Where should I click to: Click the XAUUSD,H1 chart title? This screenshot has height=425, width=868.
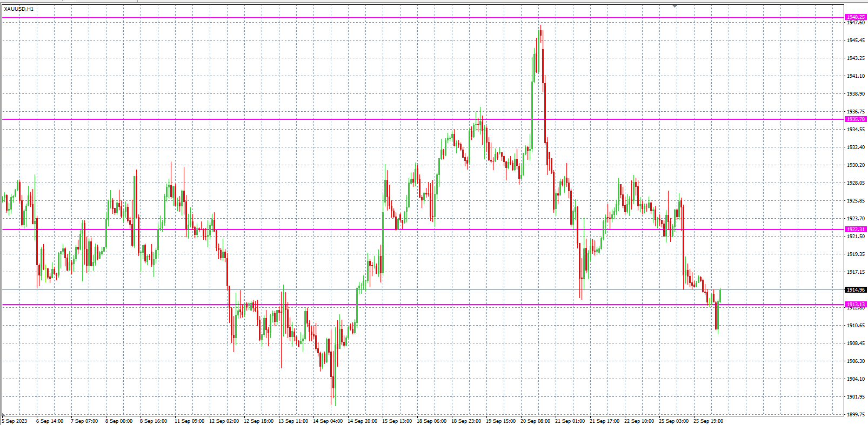[19, 9]
